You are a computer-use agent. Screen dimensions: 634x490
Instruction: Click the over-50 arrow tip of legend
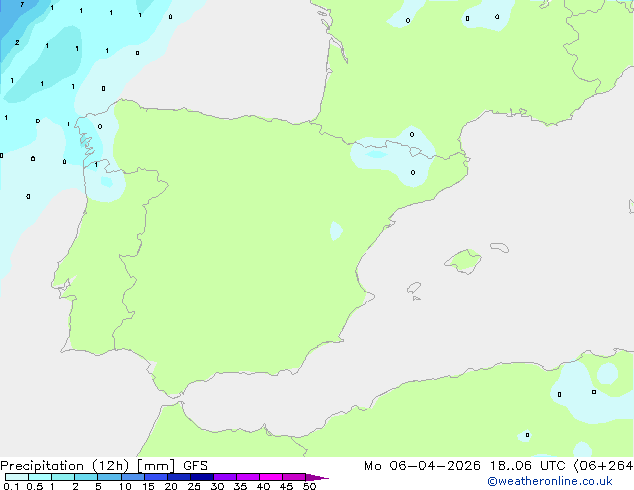point(317,478)
